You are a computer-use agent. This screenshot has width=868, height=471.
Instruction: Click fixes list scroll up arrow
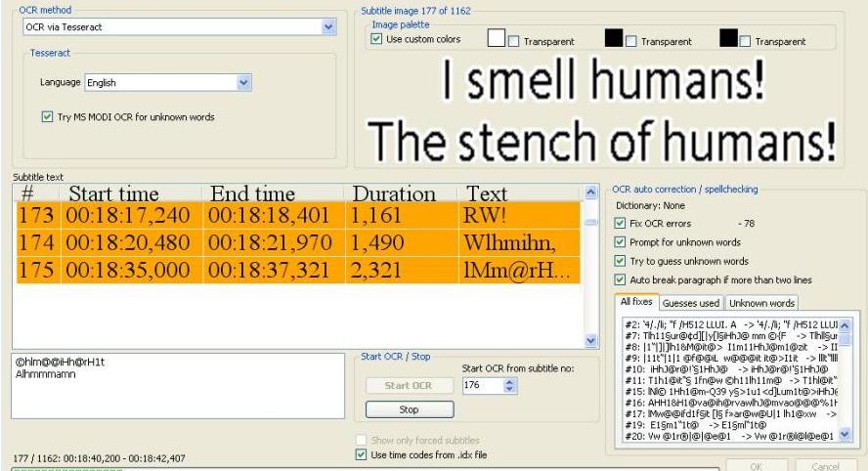pos(846,324)
